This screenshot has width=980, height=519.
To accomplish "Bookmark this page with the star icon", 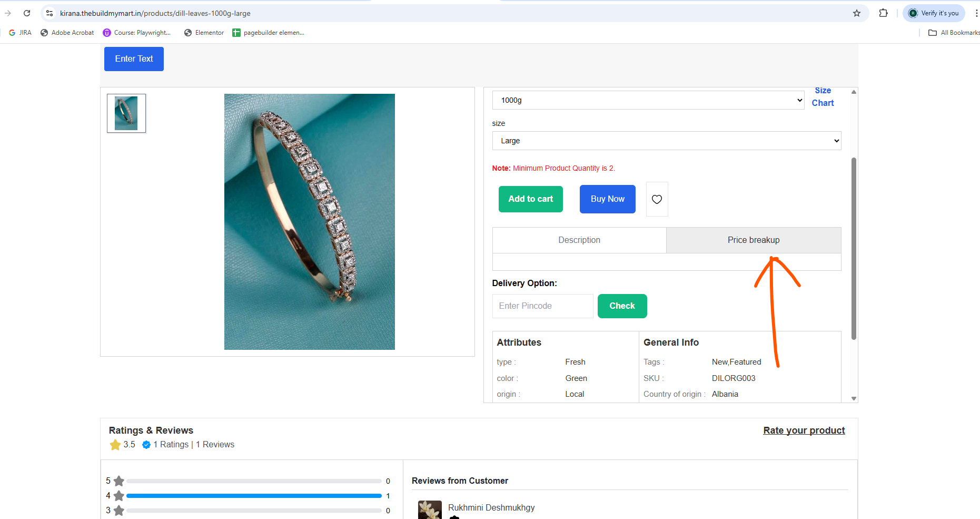I will [x=857, y=13].
